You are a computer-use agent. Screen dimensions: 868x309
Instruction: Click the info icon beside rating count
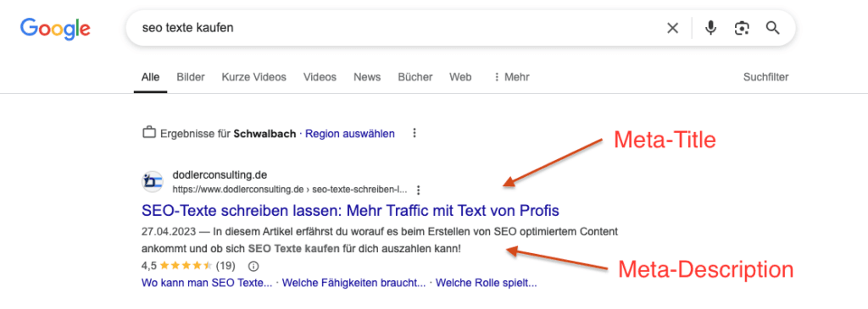[x=253, y=267]
